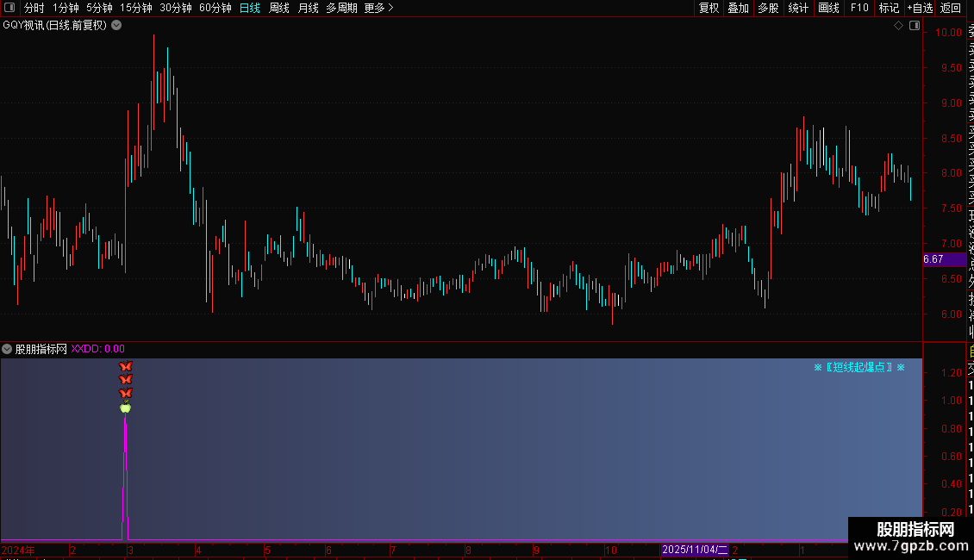The image size is (974, 560).
Task: Click the 统计 statistics button
Action: point(798,8)
